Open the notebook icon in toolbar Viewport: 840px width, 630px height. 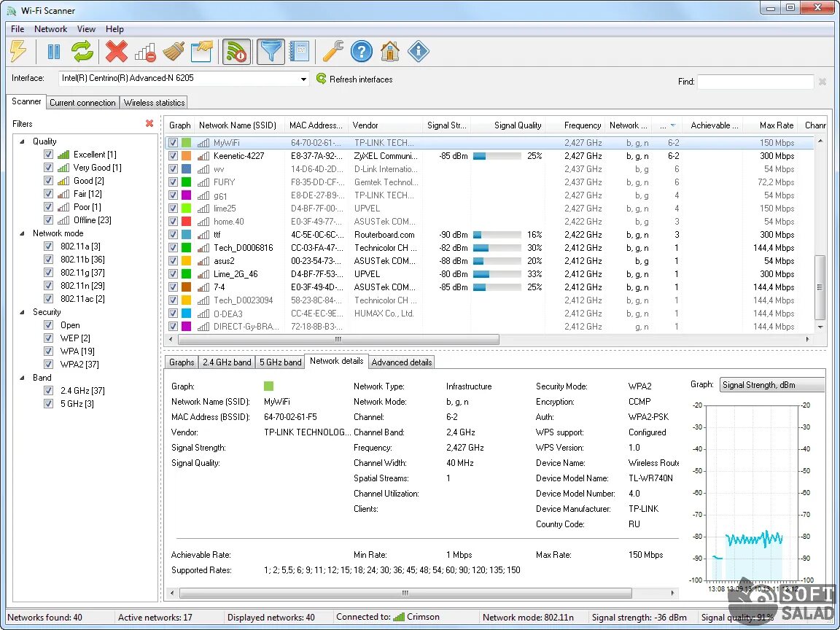pos(299,52)
